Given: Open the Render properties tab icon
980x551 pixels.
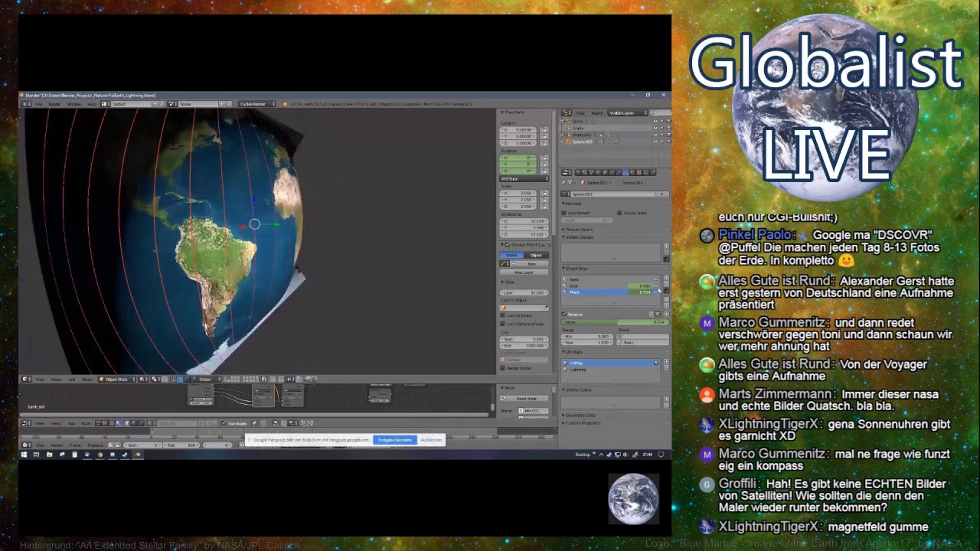Looking at the screenshot, I should click(x=578, y=172).
